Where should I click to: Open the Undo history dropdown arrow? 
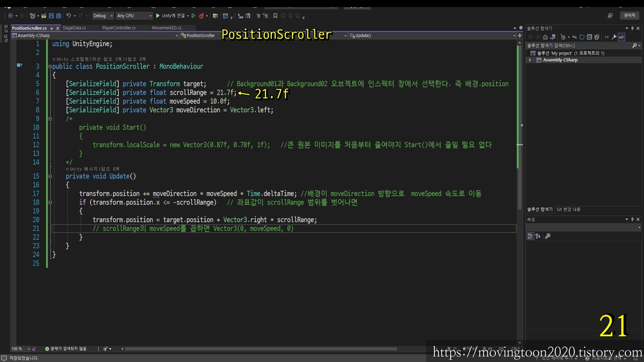click(x=74, y=16)
